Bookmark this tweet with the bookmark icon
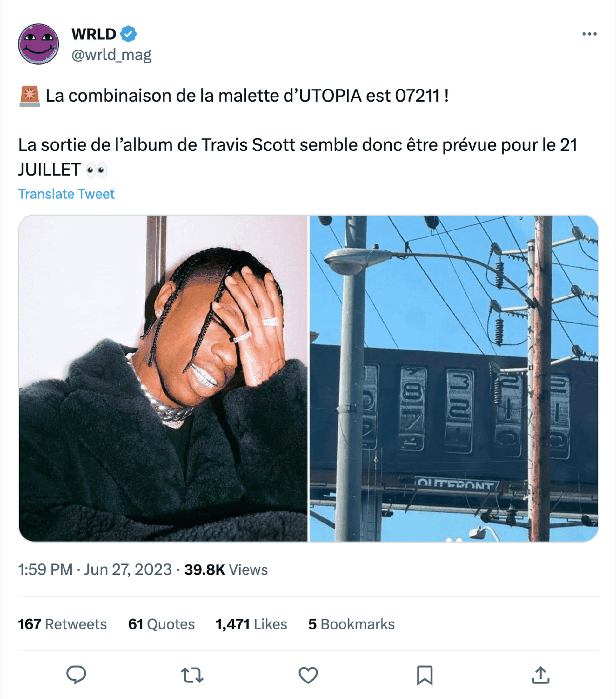 click(425, 675)
